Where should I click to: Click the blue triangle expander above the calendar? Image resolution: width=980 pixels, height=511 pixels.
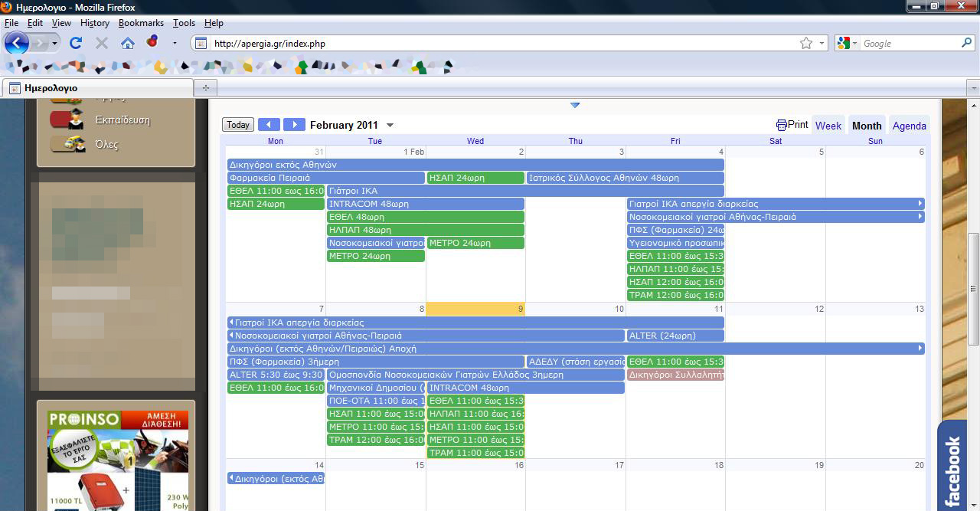[x=575, y=105]
